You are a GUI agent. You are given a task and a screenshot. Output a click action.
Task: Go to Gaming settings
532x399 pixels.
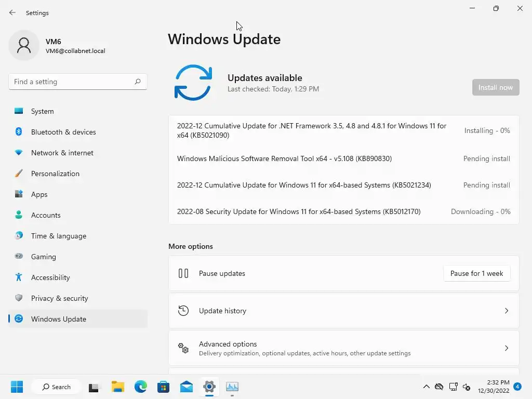78,257
